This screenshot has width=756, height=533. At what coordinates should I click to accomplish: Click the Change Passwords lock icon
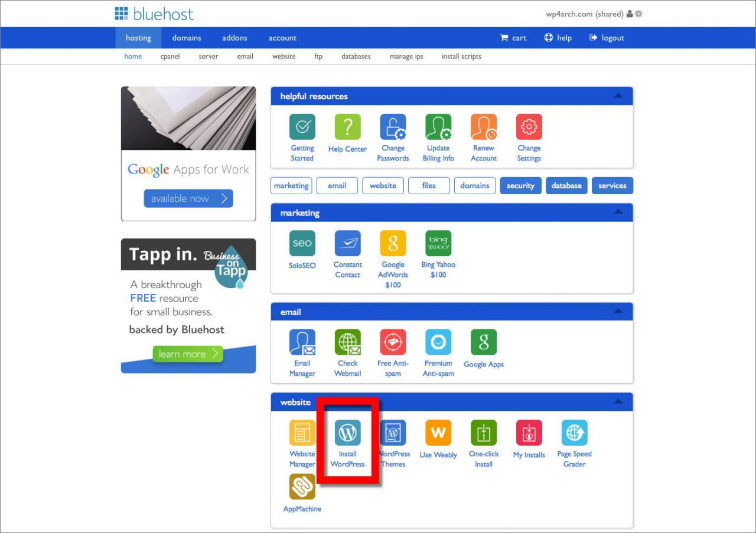(x=393, y=127)
